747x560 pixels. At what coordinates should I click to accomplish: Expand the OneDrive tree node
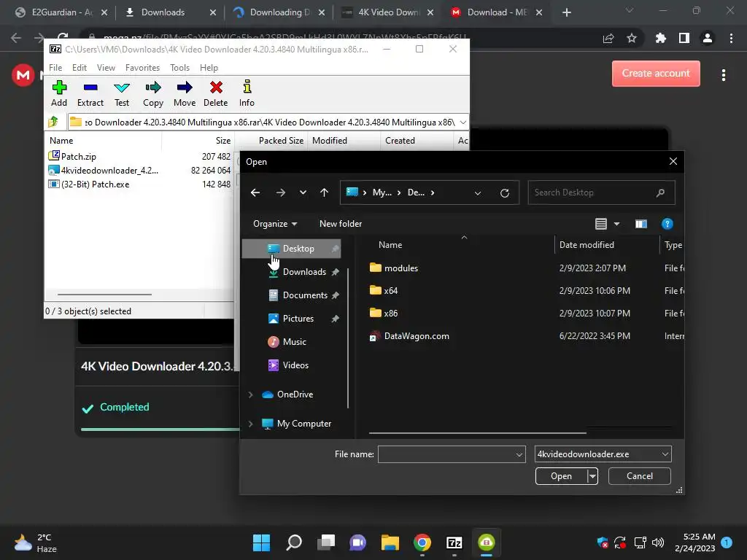(x=251, y=394)
